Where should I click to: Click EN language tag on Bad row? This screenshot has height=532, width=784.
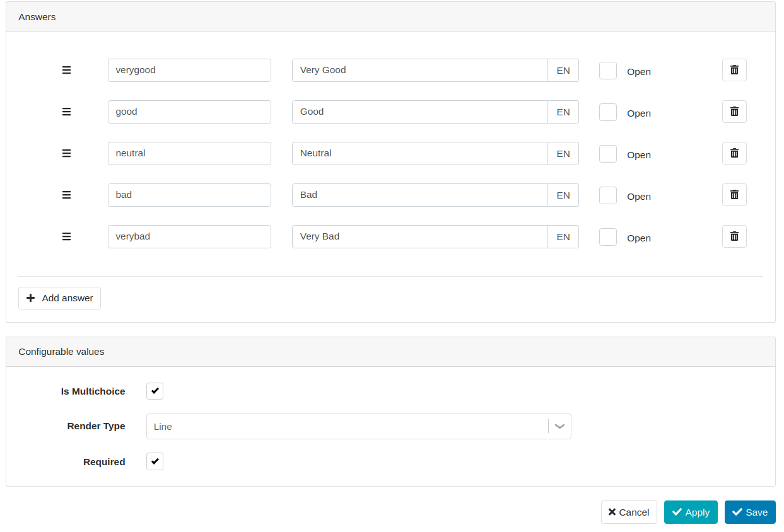[x=563, y=195]
